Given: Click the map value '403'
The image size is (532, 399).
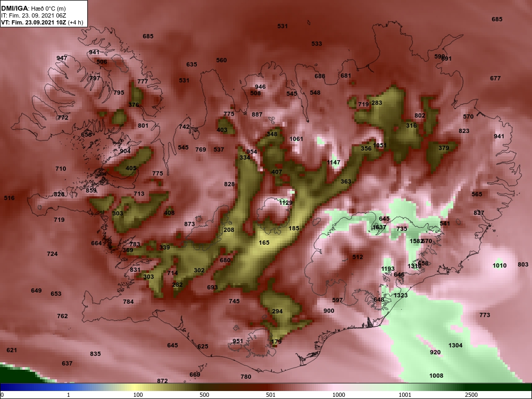Looking at the screenshot, I should click(x=222, y=130).
